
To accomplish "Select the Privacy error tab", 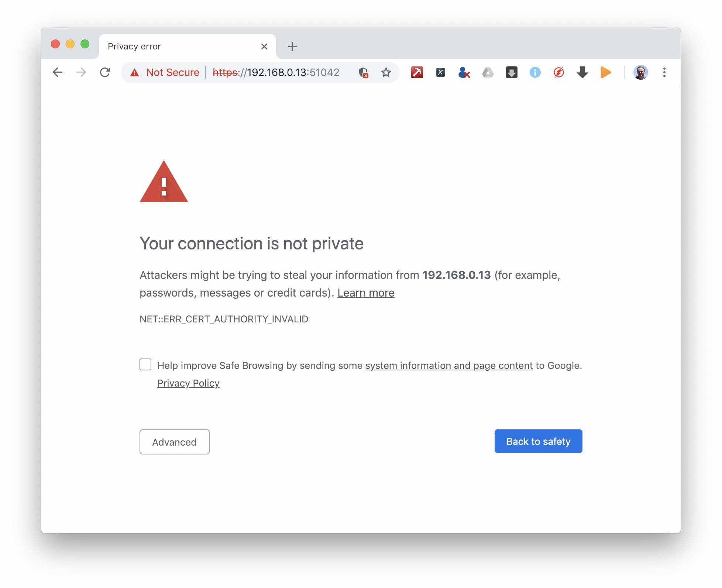I will 177,46.
